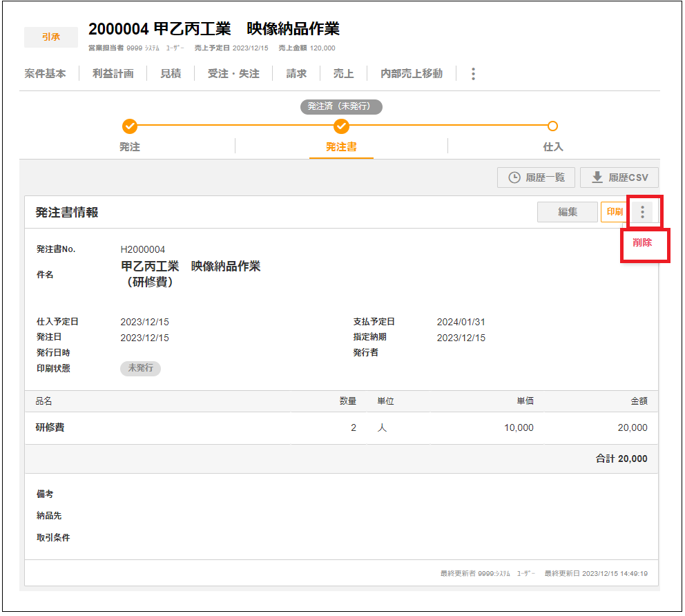Click the 未発行 badge beside 印刷状態
The image size is (685, 616).
[140, 368]
